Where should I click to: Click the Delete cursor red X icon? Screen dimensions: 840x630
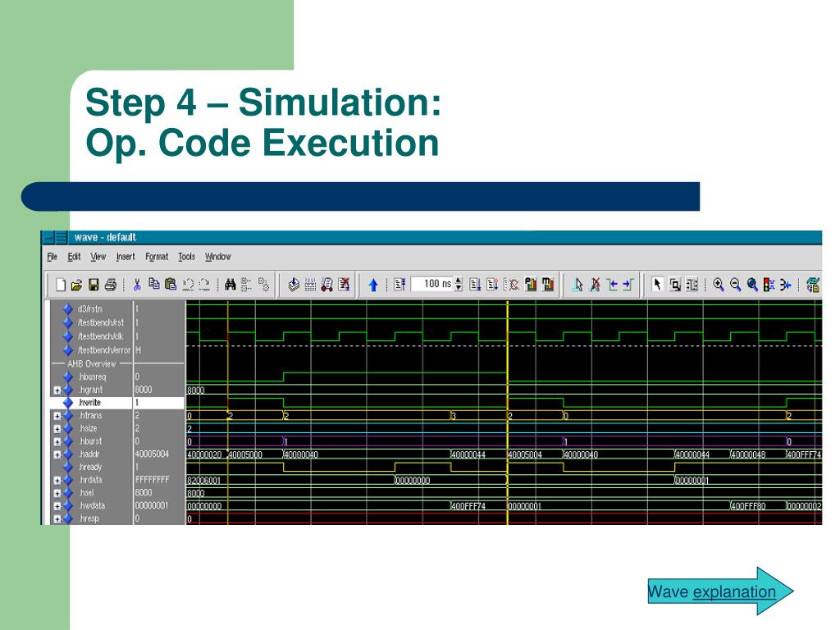pyautogui.click(x=596, y=285)
